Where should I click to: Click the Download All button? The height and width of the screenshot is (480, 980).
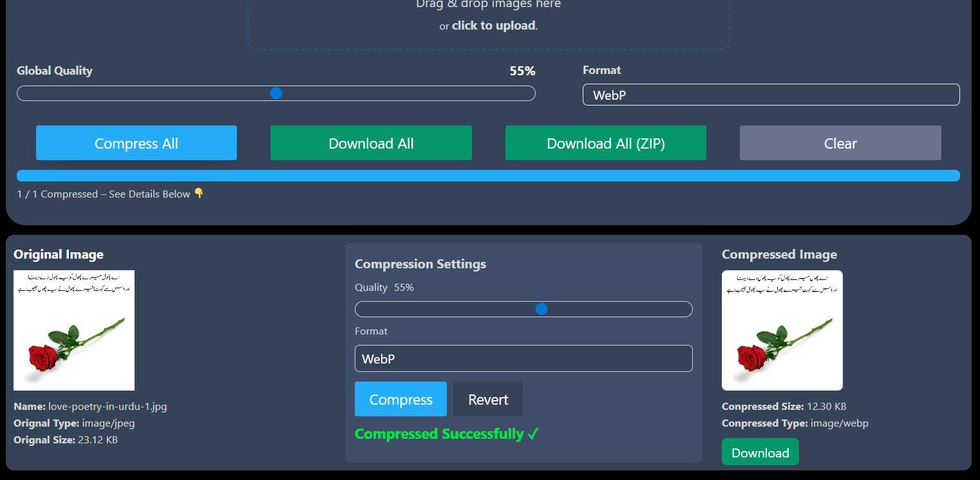[371, 143]
